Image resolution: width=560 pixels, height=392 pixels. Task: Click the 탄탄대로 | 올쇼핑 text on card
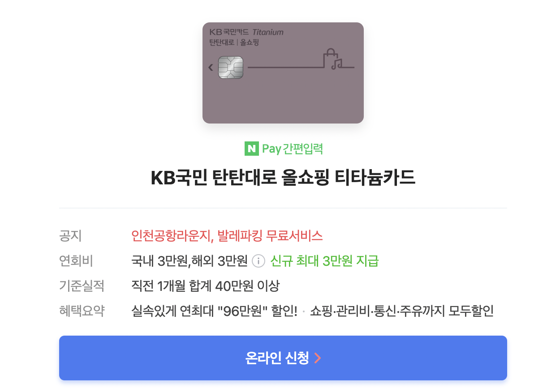coord(234,43)
